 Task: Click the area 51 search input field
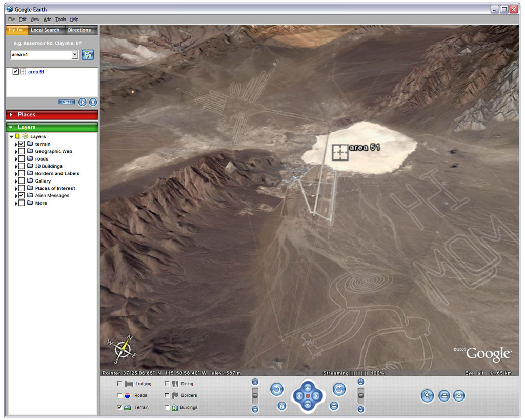[41, 54]
